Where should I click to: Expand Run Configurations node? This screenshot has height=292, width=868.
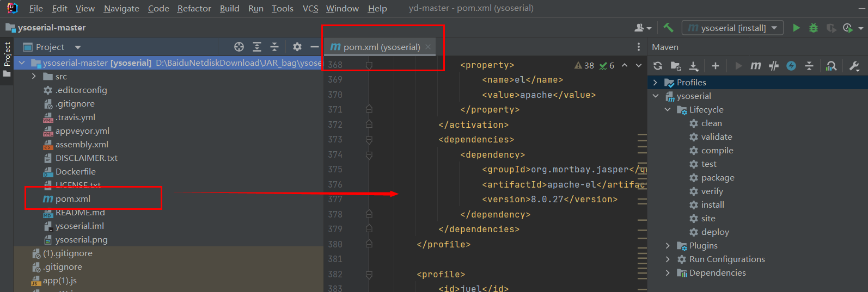point(668,259)
